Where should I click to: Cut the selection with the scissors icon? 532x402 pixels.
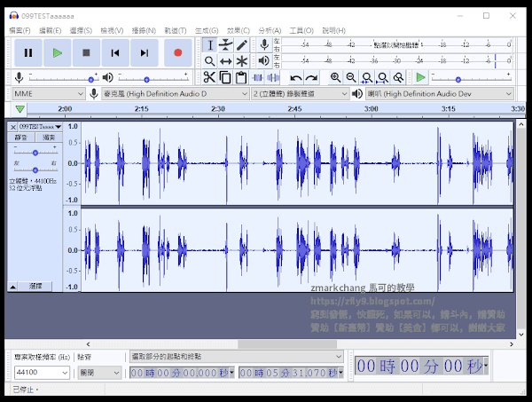point(209,77)
